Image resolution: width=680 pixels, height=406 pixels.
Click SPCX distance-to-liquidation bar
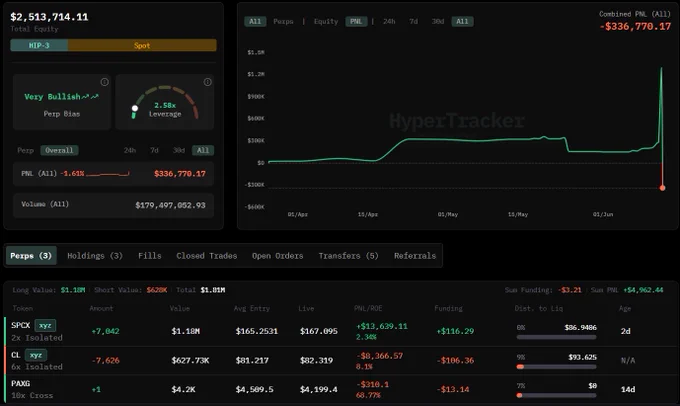pyautogui.click(x=556, y=337)
